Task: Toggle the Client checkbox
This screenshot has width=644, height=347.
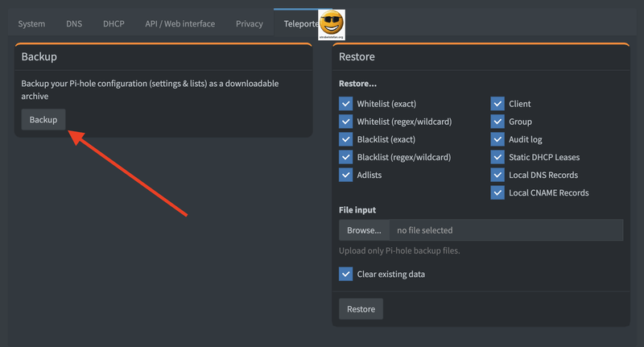Action: click(497, 104)
